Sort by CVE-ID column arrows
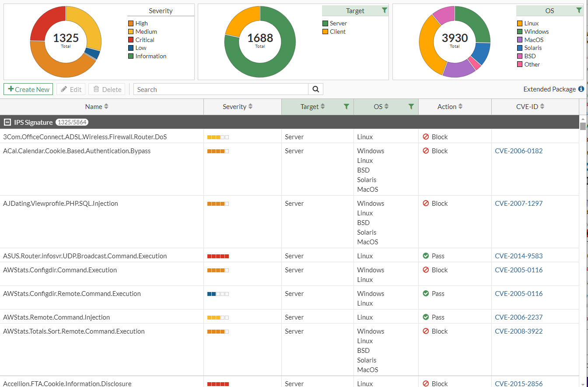The height and width of the screenshot is (387, 588). point(542,106)
